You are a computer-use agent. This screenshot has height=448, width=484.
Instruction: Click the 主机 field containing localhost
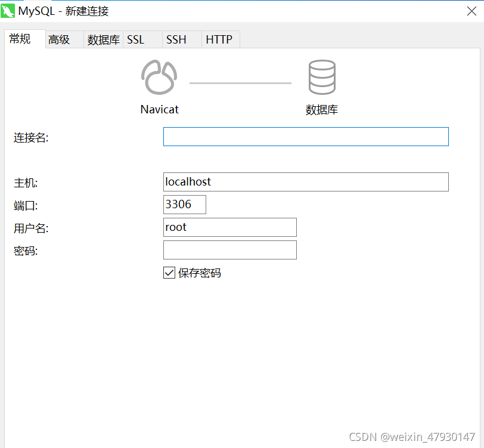(x=306, y=182)
